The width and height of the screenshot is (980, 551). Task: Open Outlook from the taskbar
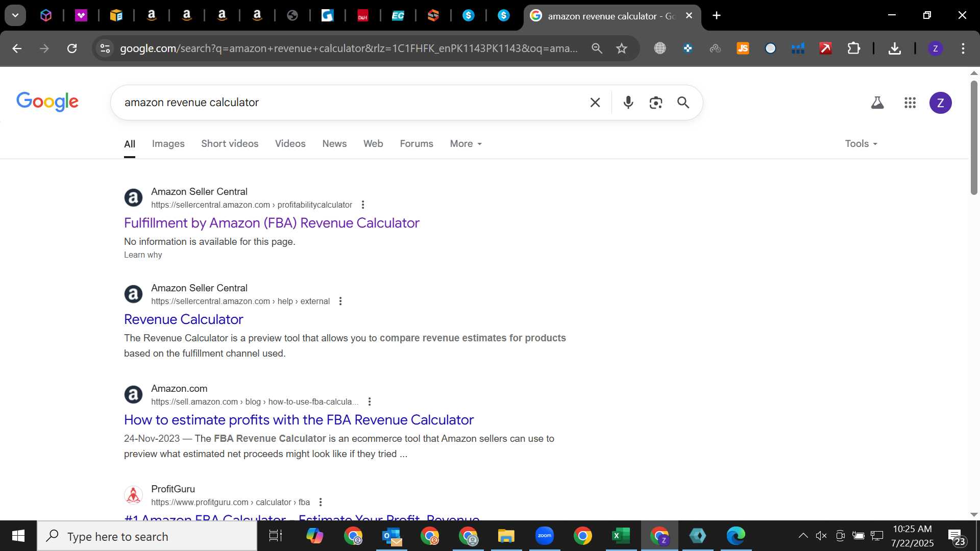coord(392,536)
